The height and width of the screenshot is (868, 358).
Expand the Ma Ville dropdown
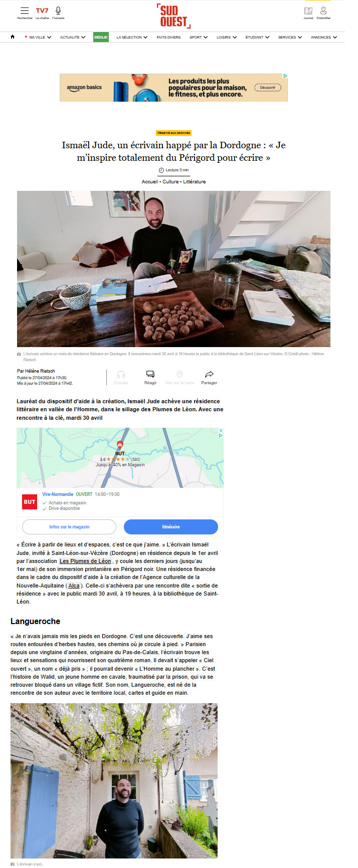(38, 37)
